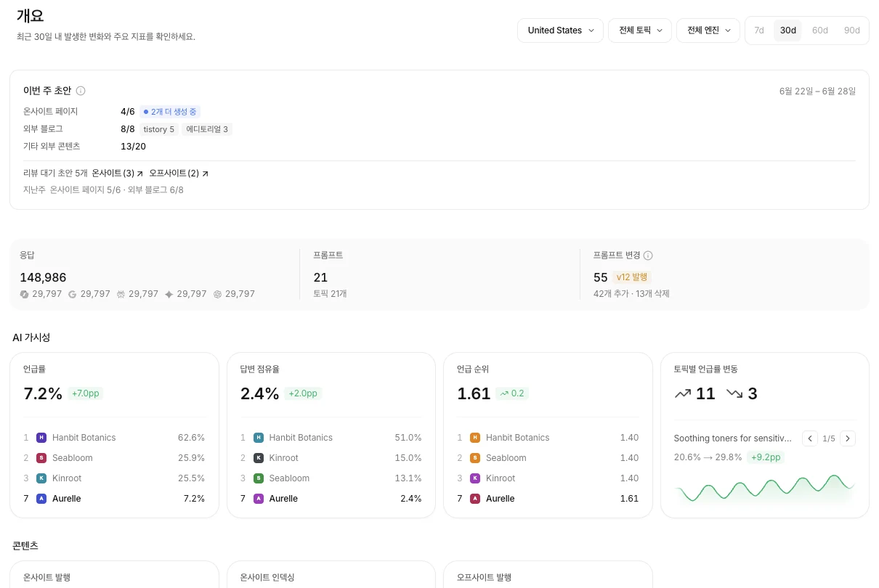Click the 지난주 온사이트 페이지 5/6 summary line
This screenshot has height=588, width=879.
point(103,190)
